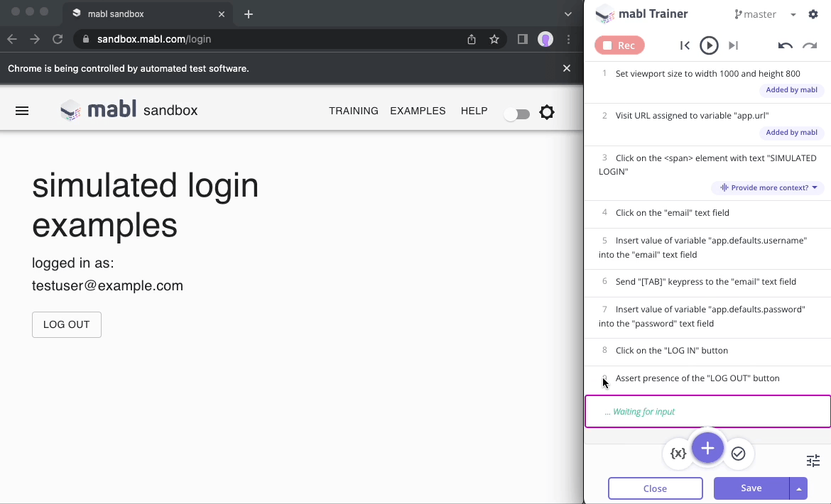Viewport: 831px width, 504px height.
Task: Click the add step plus button
Action: (707, 449)
